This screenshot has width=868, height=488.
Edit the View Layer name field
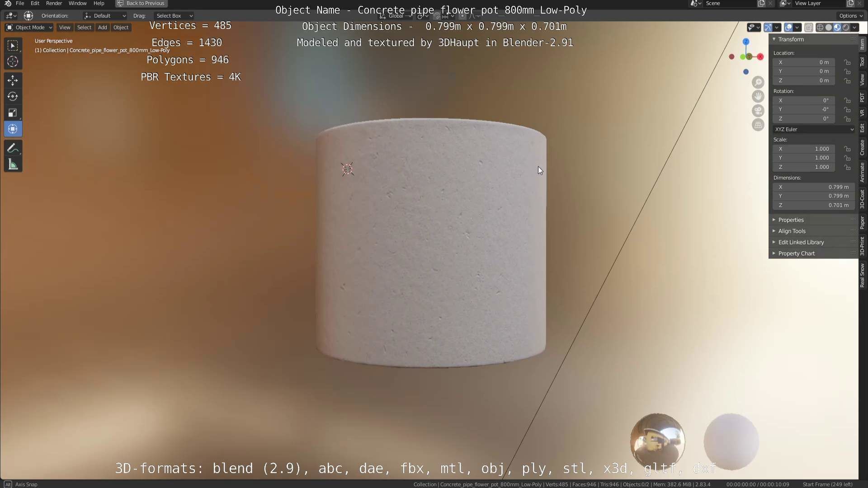(819, 3)
